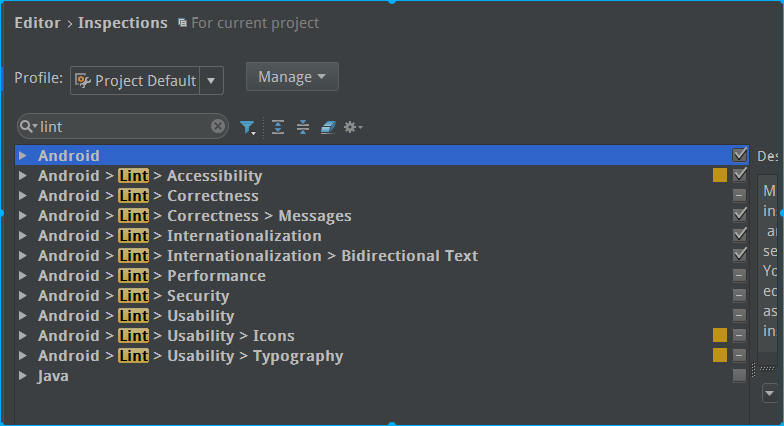Click the search magnifier history icon
The height and width of the screenshot is (426, 784).
28,127
